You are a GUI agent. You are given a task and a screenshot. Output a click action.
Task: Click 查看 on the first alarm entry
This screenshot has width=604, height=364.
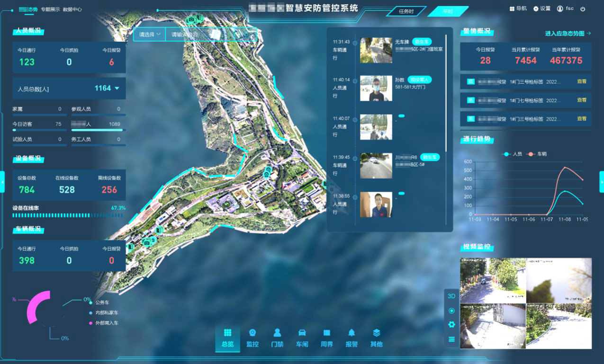pyautogui.click(x=581, y=81)
